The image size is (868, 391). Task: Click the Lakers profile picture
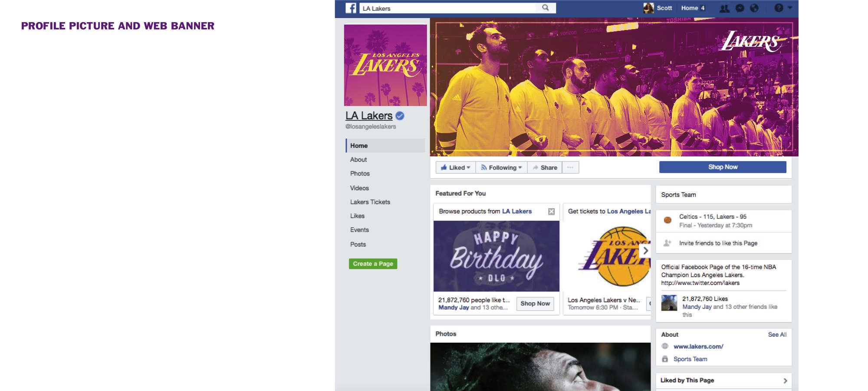point(385,65)
